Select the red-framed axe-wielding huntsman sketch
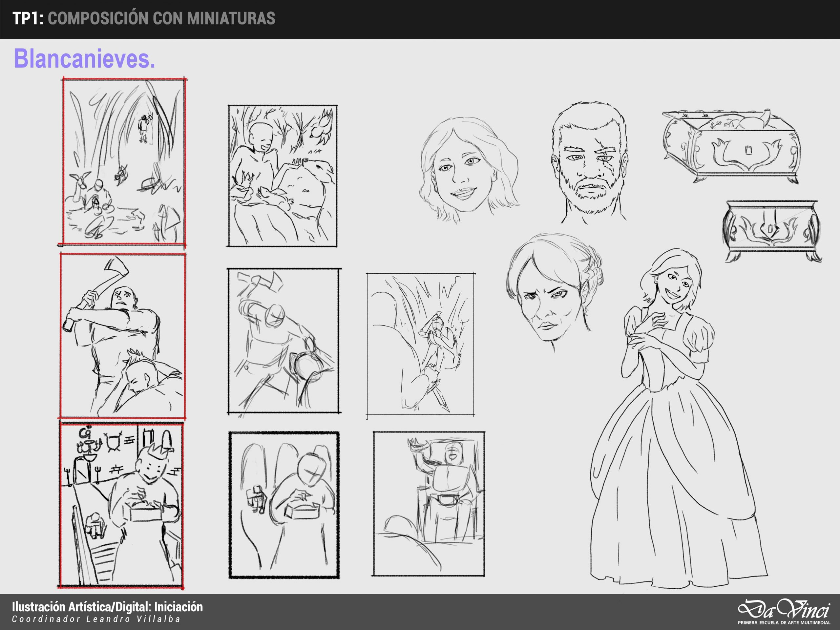Image resolution: width=840 pixels, height=630 pixels. (122, 336)
